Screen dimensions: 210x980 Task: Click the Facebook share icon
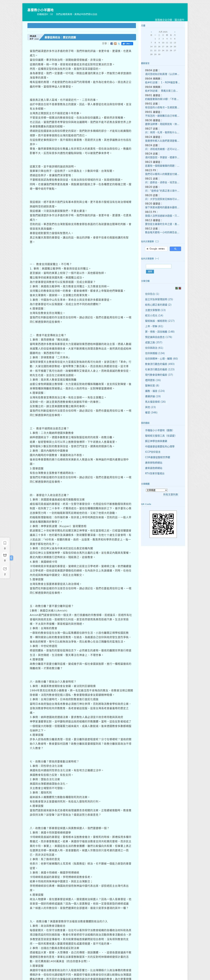[112, 44]
